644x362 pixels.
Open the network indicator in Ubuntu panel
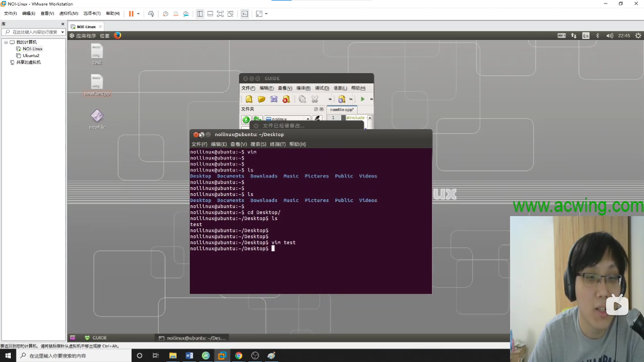pos(574,36)
